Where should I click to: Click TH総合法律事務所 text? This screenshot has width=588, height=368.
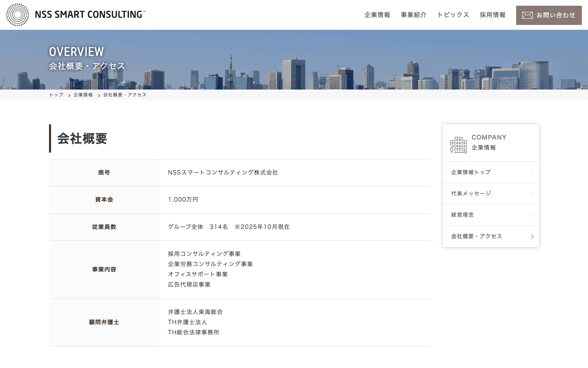click(x=194, y=332)
